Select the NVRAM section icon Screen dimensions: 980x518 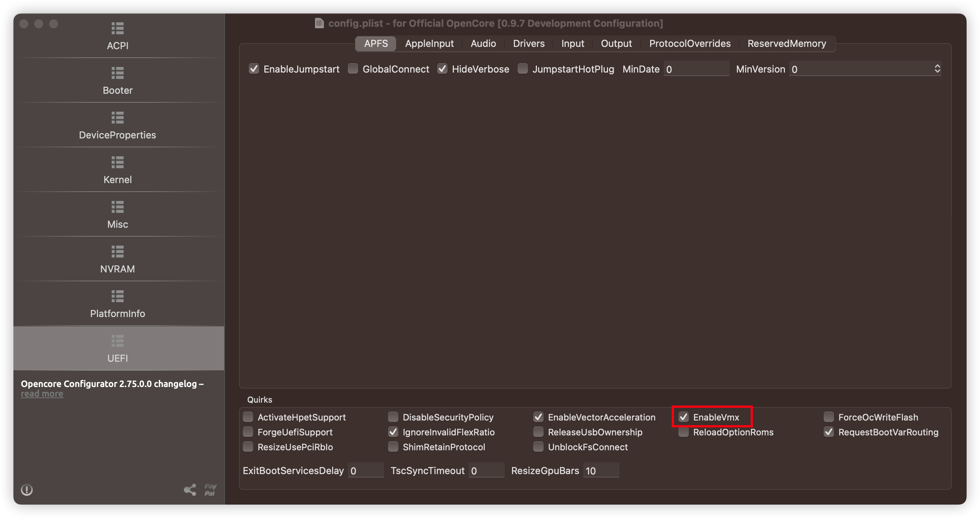click(118, 259)
